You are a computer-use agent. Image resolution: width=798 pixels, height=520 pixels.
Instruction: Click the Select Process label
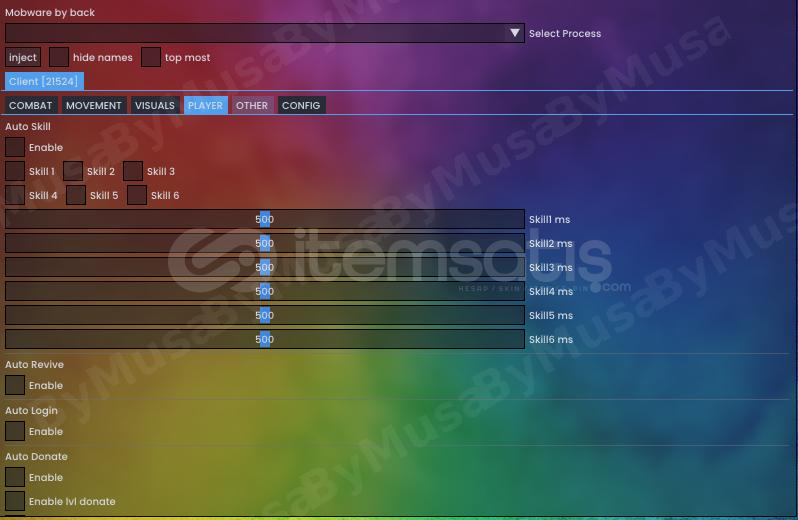coord(565,34)
